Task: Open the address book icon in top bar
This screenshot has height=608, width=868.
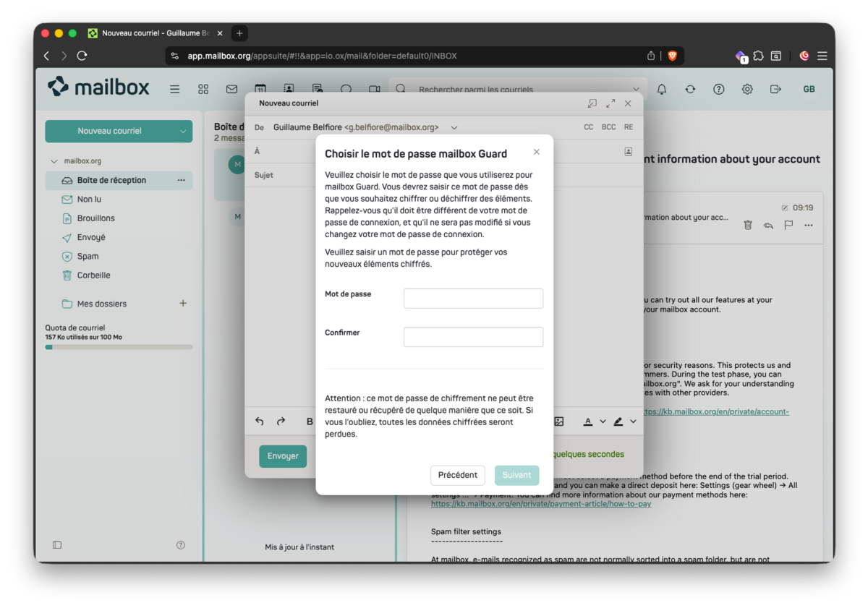Action: pyautogui.click(x=289, y=89)
